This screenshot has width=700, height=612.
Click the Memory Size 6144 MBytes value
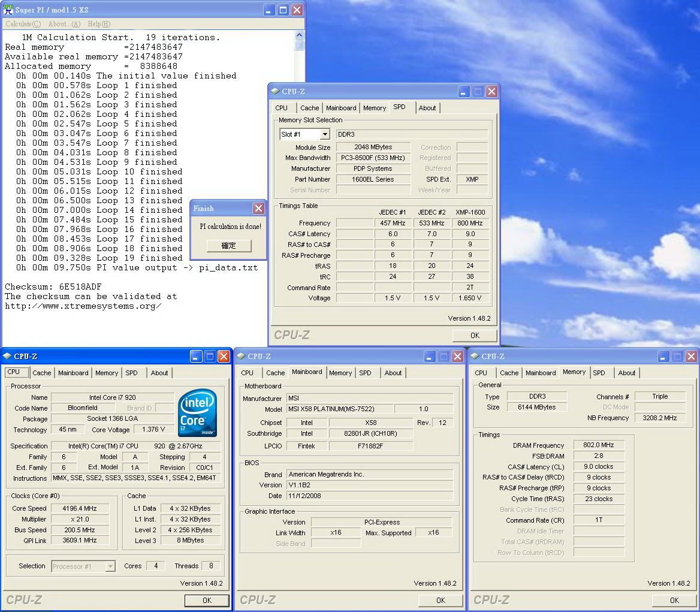point(536,407)
